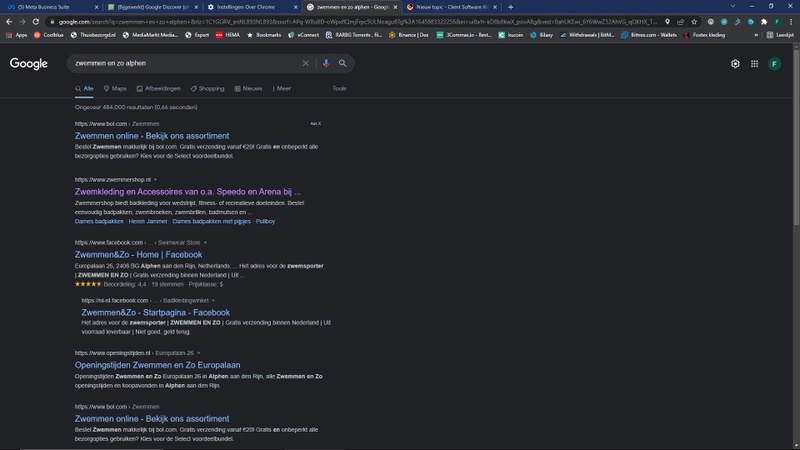Close the Meta Business Suite tab
Image resolution: width=800 pixels, height=450 pixels.
tap(96, 7)
